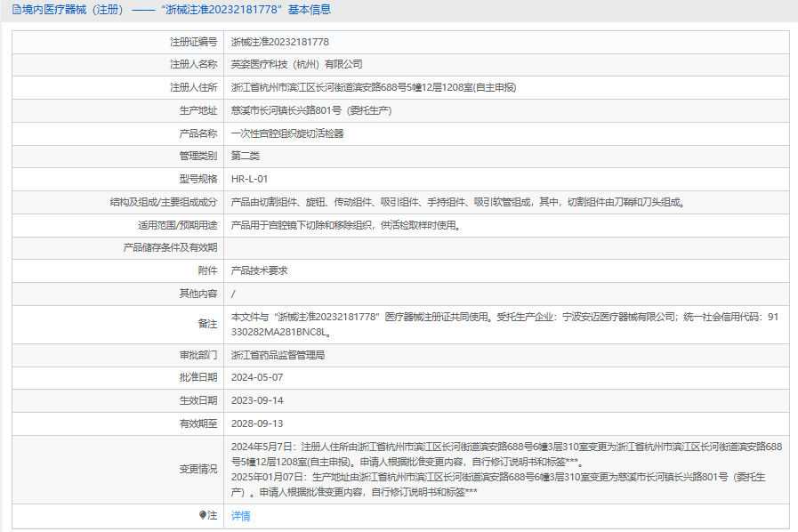
Task: Click the 备注 label
Action: pos(207,324)
